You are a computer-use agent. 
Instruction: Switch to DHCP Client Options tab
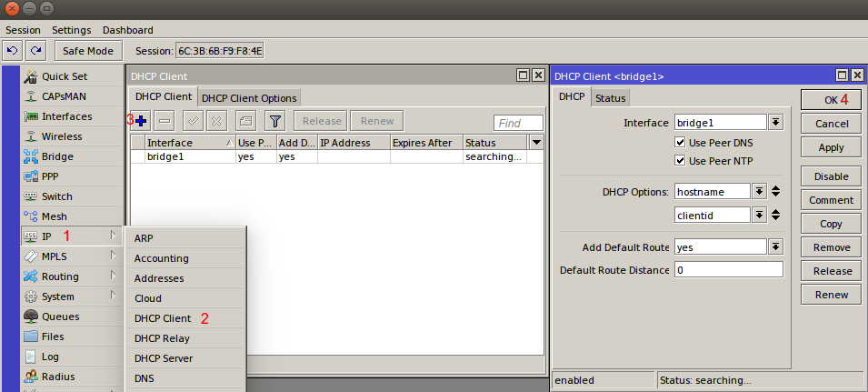coord(248,98)
